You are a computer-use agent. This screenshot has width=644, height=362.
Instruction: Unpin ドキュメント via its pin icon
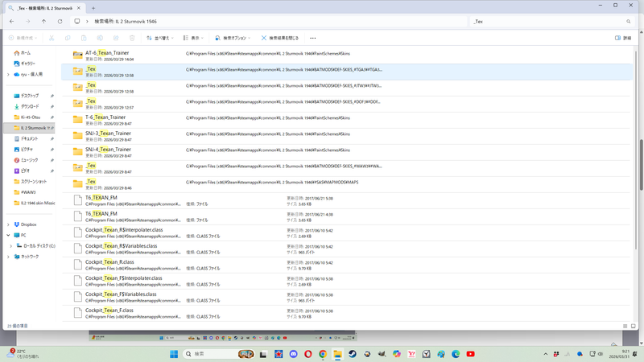(52, 138)
